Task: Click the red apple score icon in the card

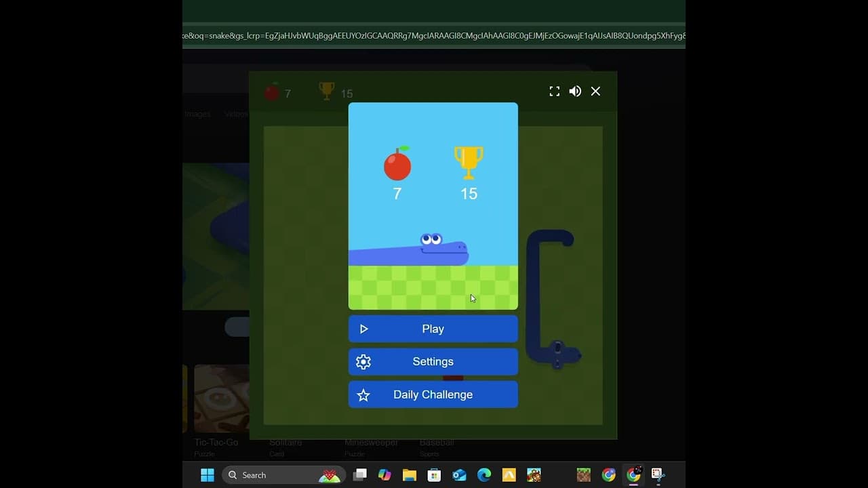Action: pyautogui.click(x=397, y=163)
